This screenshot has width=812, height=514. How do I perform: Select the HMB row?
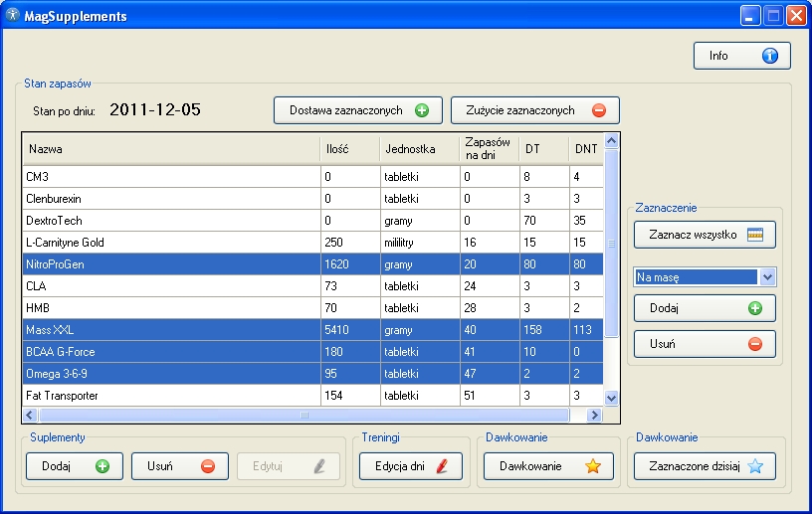312,308
